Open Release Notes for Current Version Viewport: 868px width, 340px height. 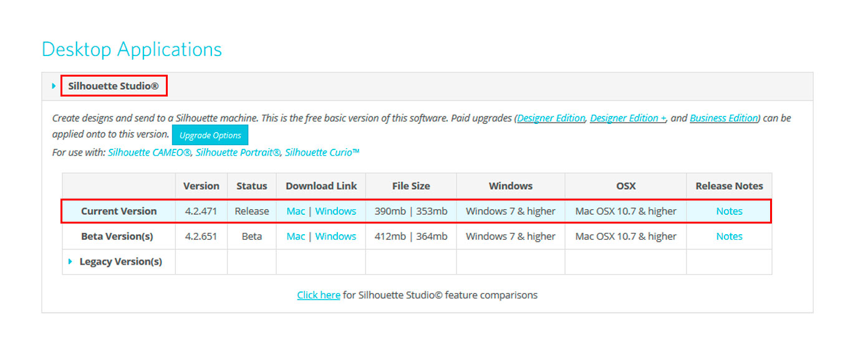click(x=729, y=211)
